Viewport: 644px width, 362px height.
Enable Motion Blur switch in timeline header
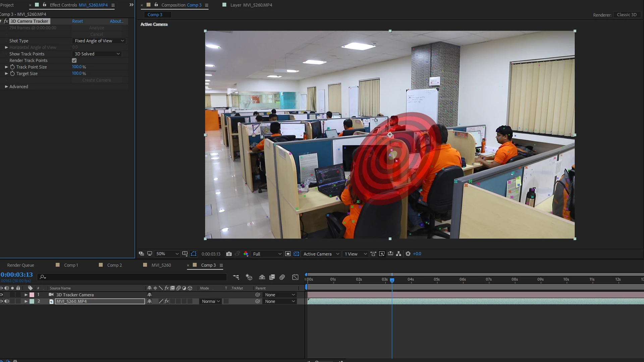282,277
